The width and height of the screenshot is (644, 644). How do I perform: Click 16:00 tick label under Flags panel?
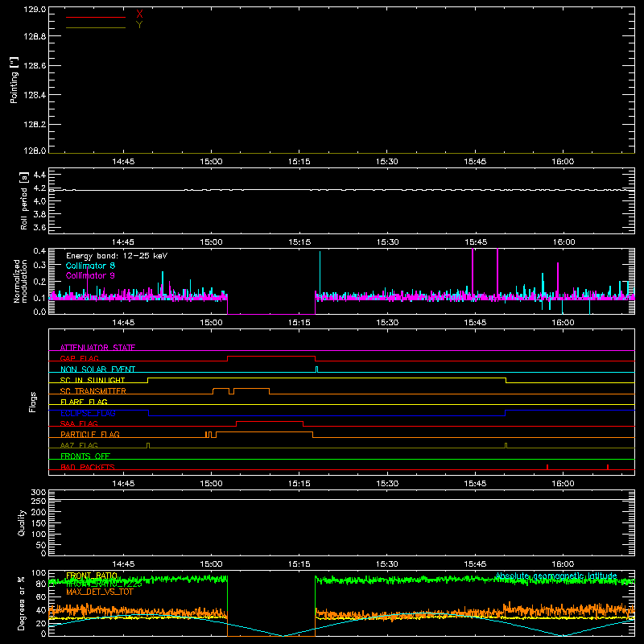(563, 484)
